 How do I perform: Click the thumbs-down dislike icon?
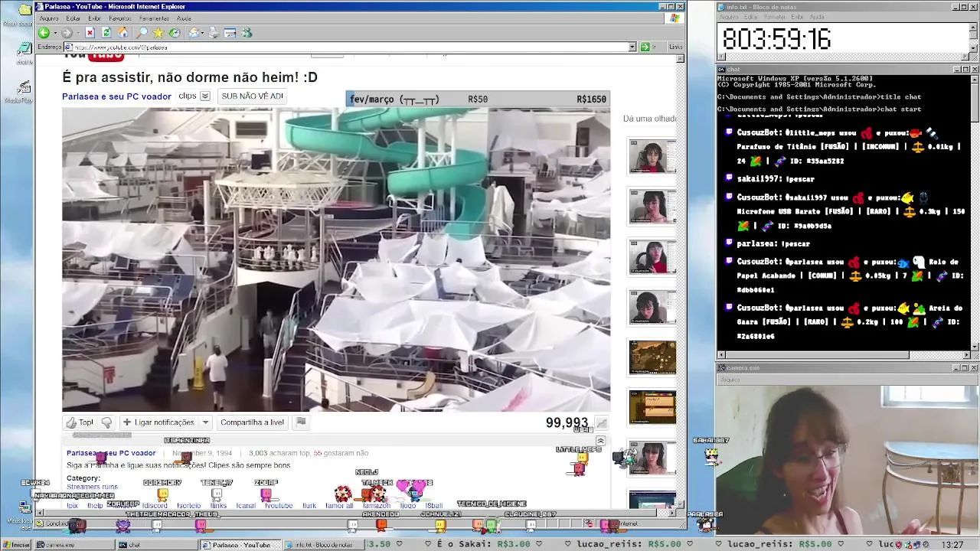(x=106, y=422)
